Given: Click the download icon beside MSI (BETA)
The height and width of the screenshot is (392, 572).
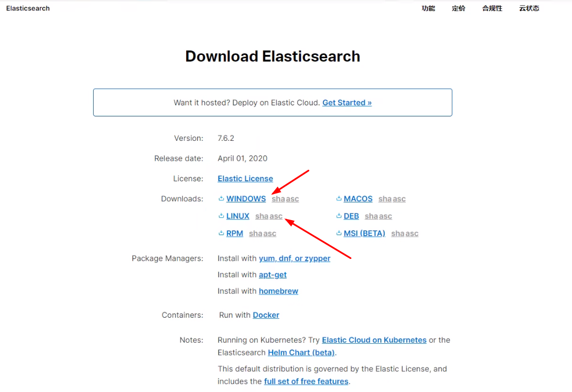Looking at the screenshot, I should point(339,233).
